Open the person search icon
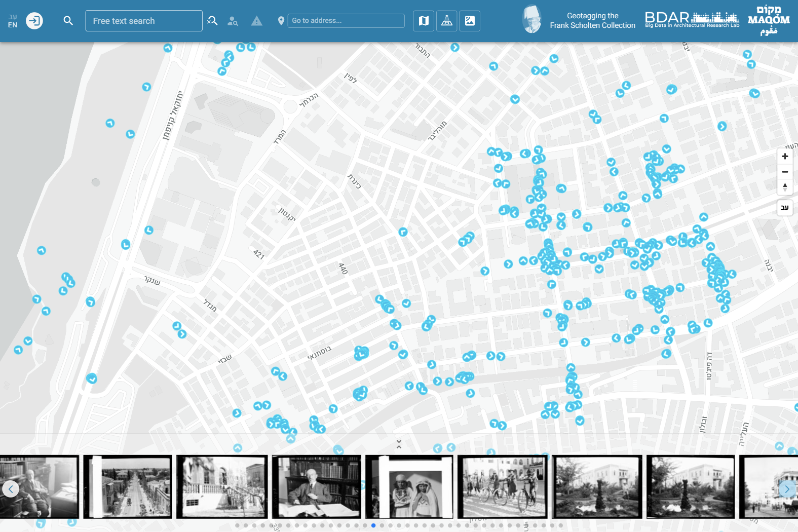This screenshot has height=532, width=798. click(x=233, y=21)
